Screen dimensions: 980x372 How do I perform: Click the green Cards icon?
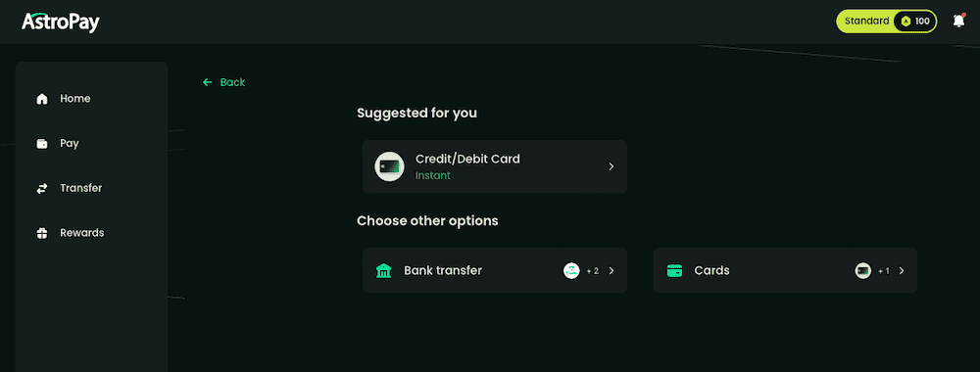tap(674, 271)
